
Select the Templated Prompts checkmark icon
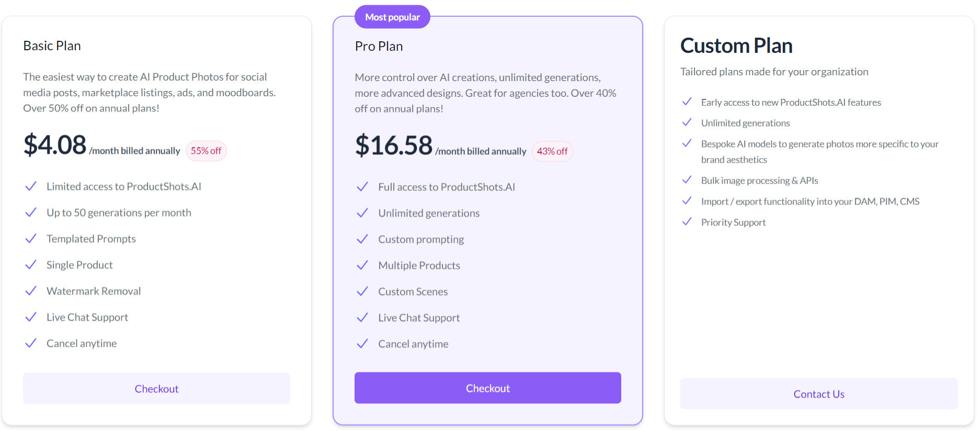tap(31, 238)
